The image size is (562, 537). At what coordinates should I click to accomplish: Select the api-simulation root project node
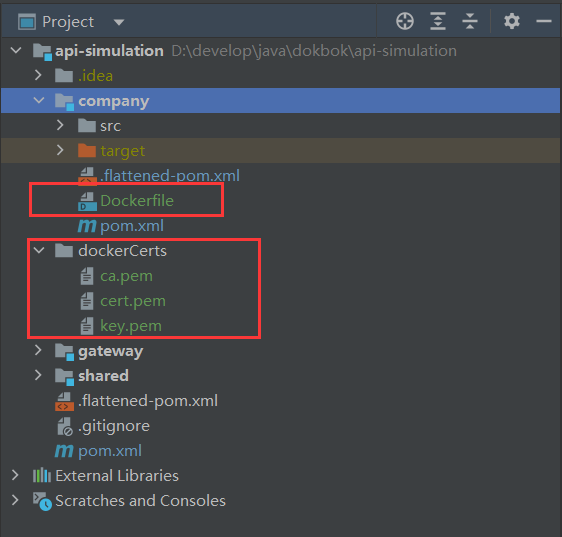pyautogui.click(x=109, y=51)
